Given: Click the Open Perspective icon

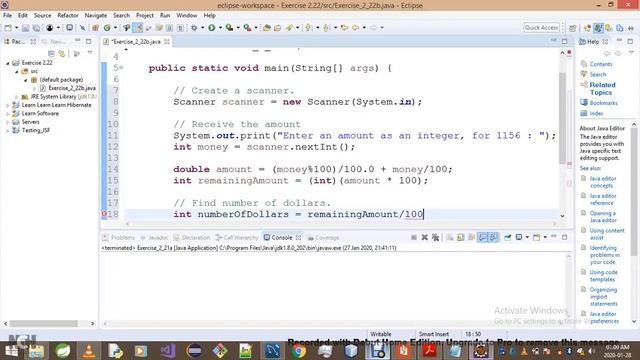Looking at the screenshot, I should (x=573, y=28).
